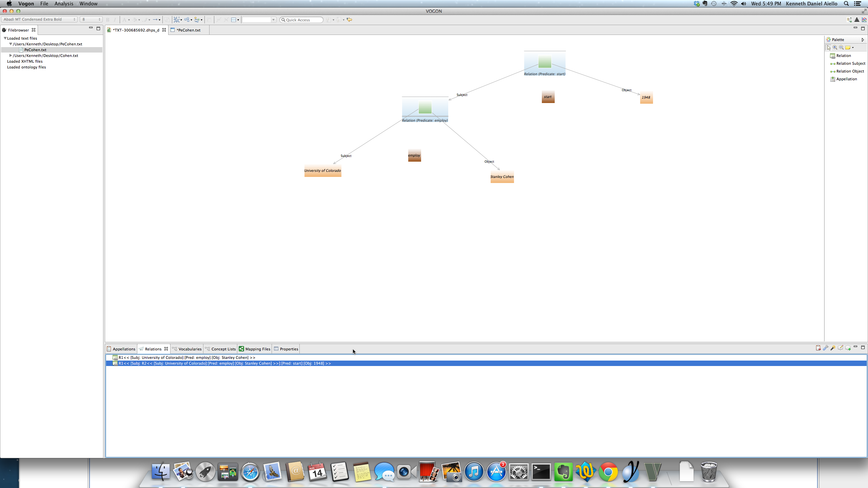Switch to the Relations tab

[153, 349]
